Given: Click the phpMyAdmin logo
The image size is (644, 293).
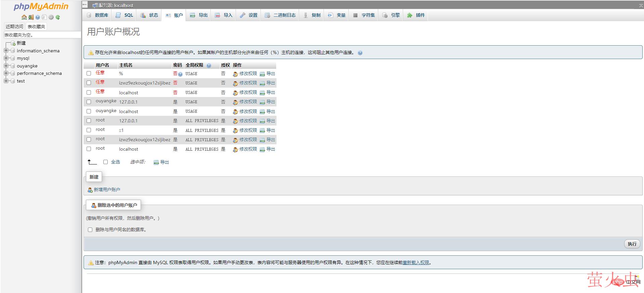Looking at the screenshot, I should [41, 6].
